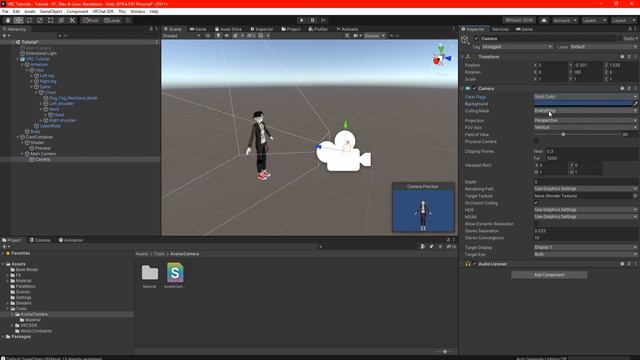Screen dimensions: 640x360
Task: Select the Hand tool in the toolbar
Action: (x=8, y=20)
